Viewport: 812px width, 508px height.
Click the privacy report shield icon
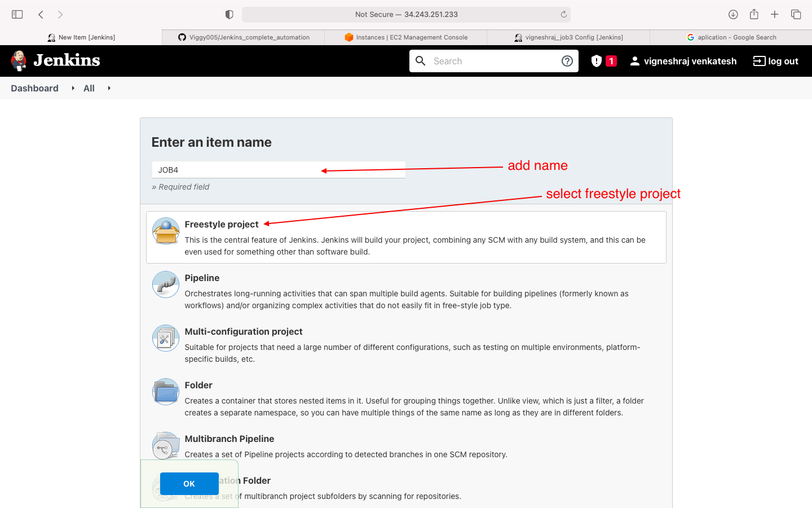(230, 14)
